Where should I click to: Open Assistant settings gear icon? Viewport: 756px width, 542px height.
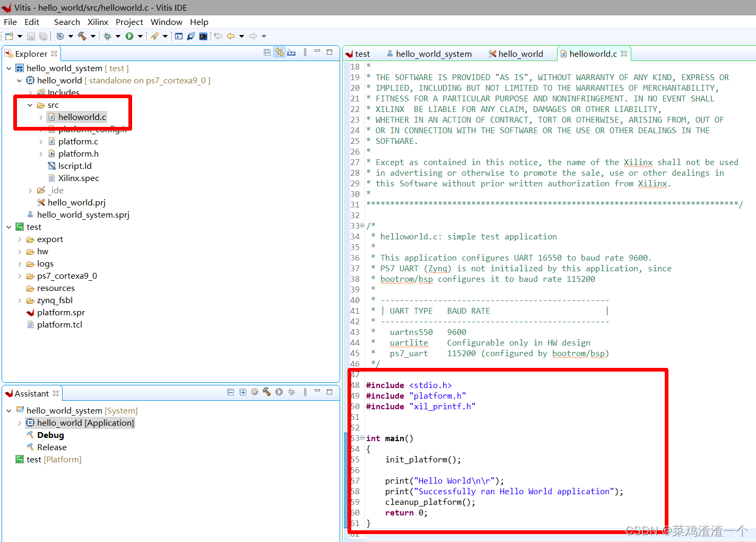point(255,392)
